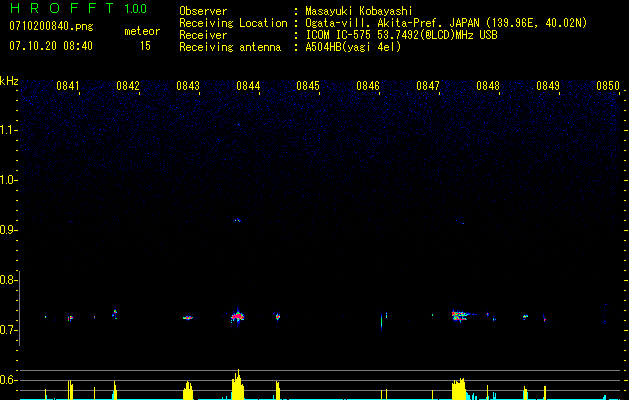This screenshot has height=400, width=629.
Task: Click the 0.8 kHz axis label
Action: pos(8,280)
